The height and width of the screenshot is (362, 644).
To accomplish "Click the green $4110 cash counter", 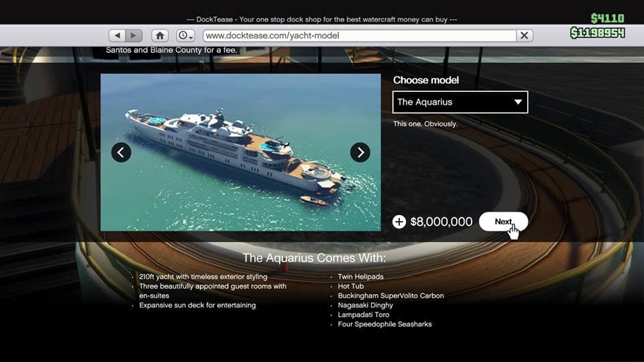I will tap(607, 18).
